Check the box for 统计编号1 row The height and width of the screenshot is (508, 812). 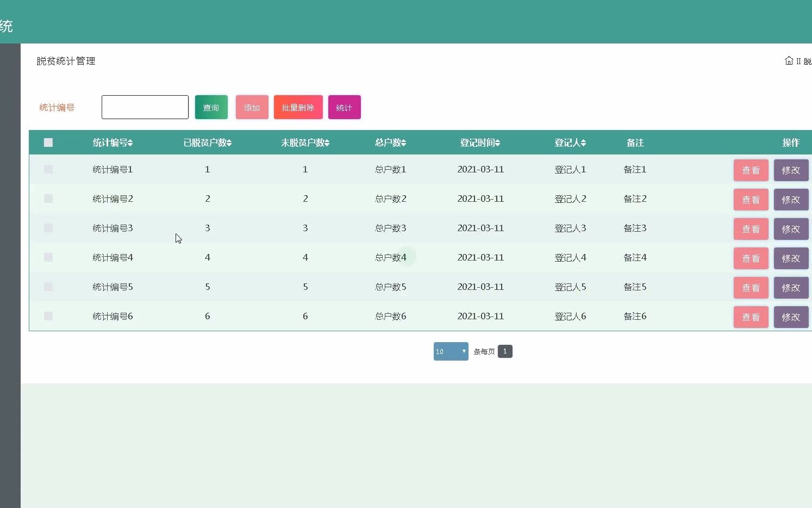(48, 169)
